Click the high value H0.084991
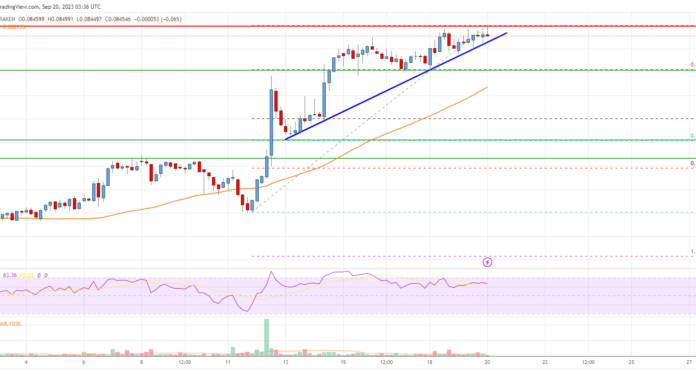The width and height of the screenshot is (696, 385). coord(60,19)
